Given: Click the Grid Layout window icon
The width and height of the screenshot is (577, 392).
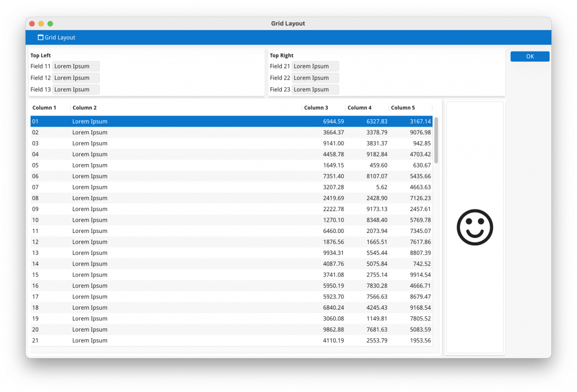Looking at the screenshot, I should click(40, 38).
